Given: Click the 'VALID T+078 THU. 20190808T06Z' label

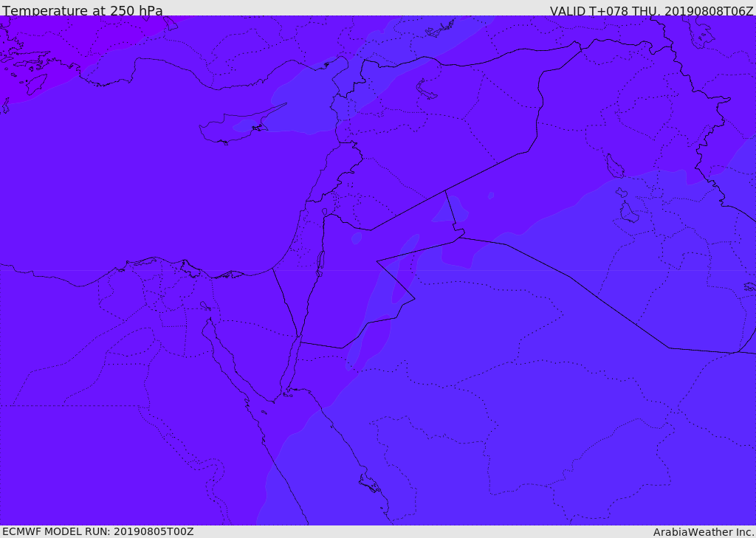Looking at the screenshot, I should (651, 10).
